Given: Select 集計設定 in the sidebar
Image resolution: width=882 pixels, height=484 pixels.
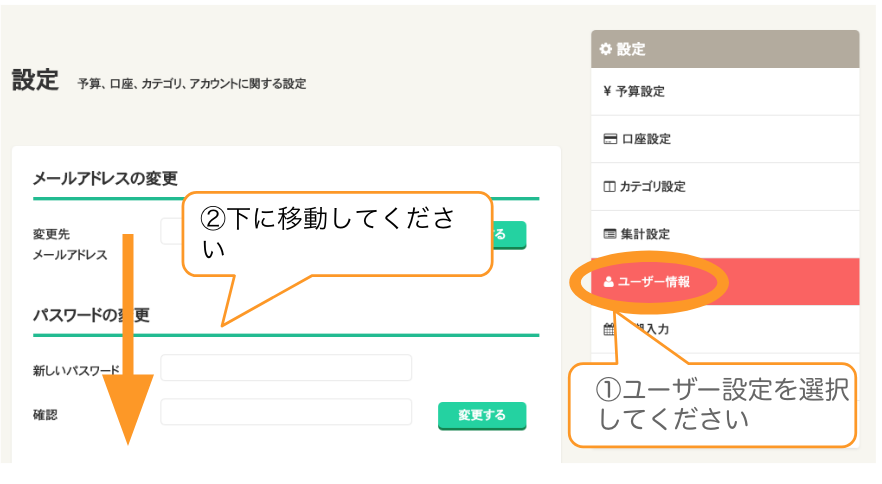Looking at the screenshot, I should point(725,234).
